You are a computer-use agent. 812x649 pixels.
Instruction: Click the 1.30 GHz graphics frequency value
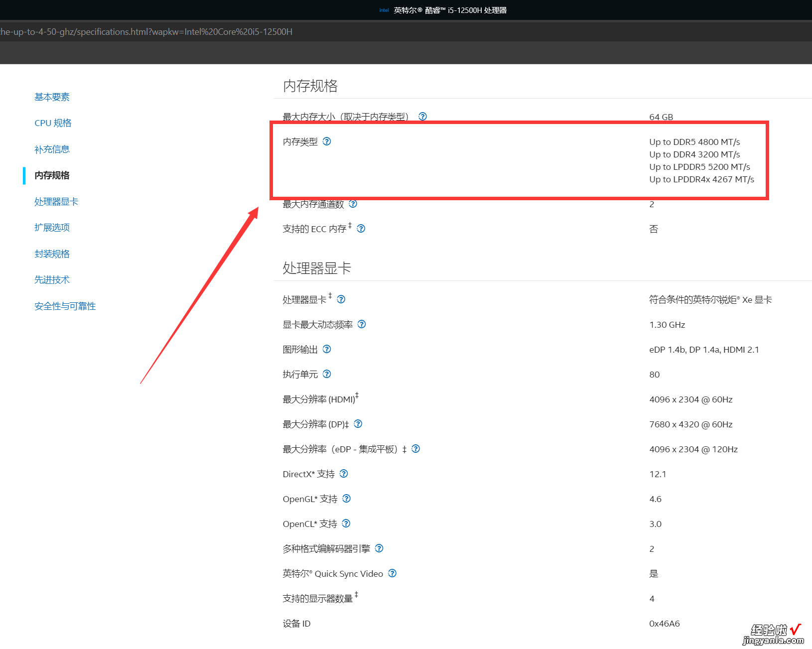(667, 325)
